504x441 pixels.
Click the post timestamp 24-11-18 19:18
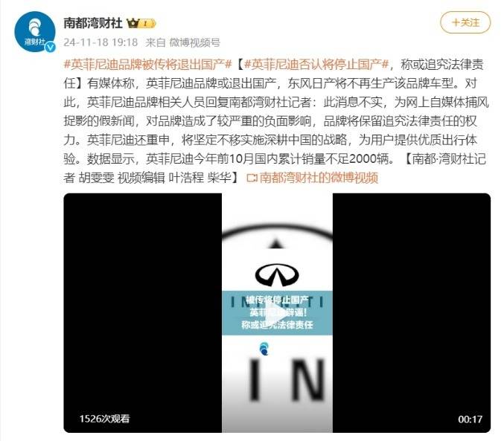coord(101,42)
